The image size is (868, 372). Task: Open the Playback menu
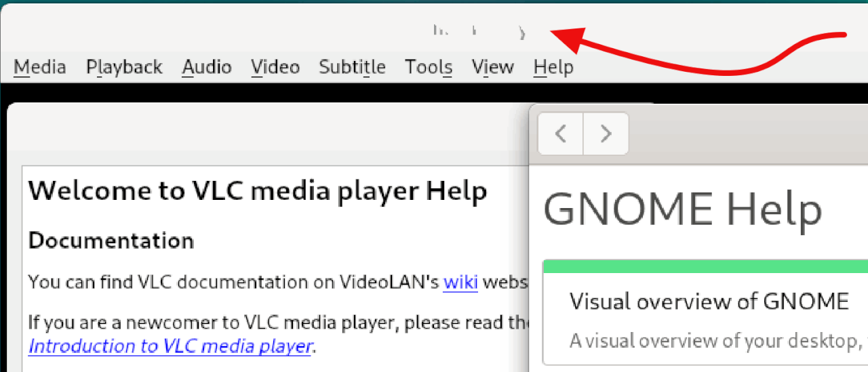point(124,67)
